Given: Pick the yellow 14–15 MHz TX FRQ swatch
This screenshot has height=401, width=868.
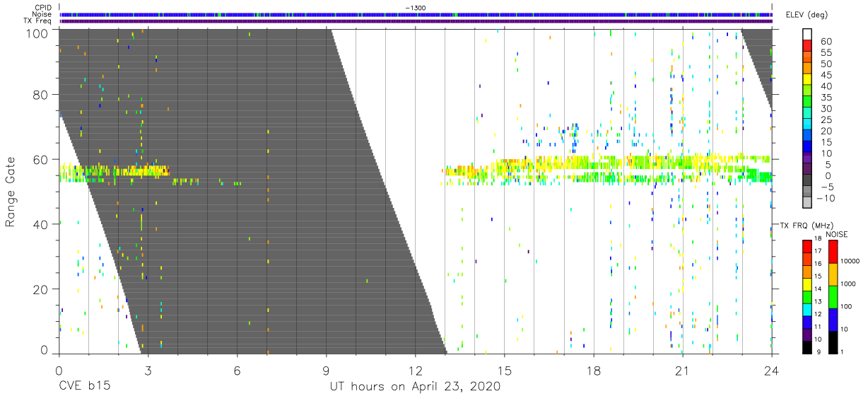Looking at the screenshot, I should (808, 284).
